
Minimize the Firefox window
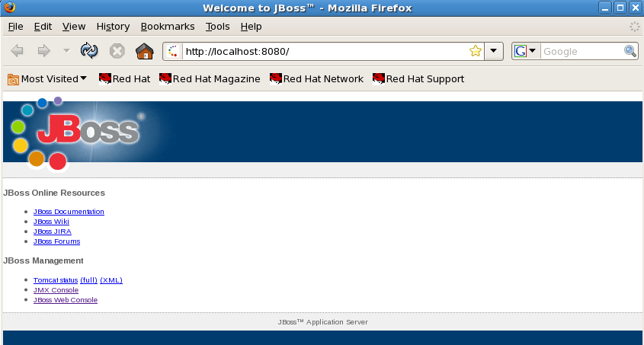(x=605, y=8)
